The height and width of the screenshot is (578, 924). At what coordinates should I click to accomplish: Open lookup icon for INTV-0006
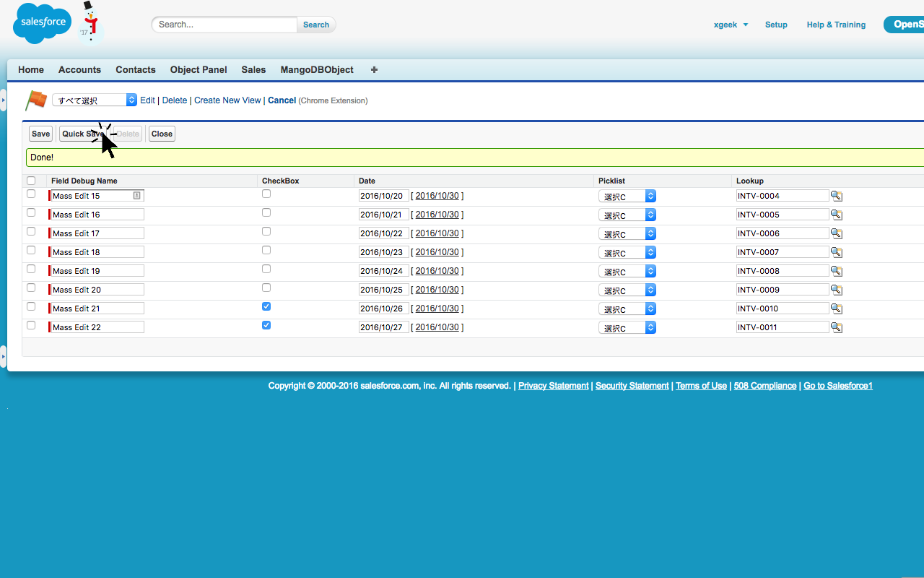click(837, 233)
